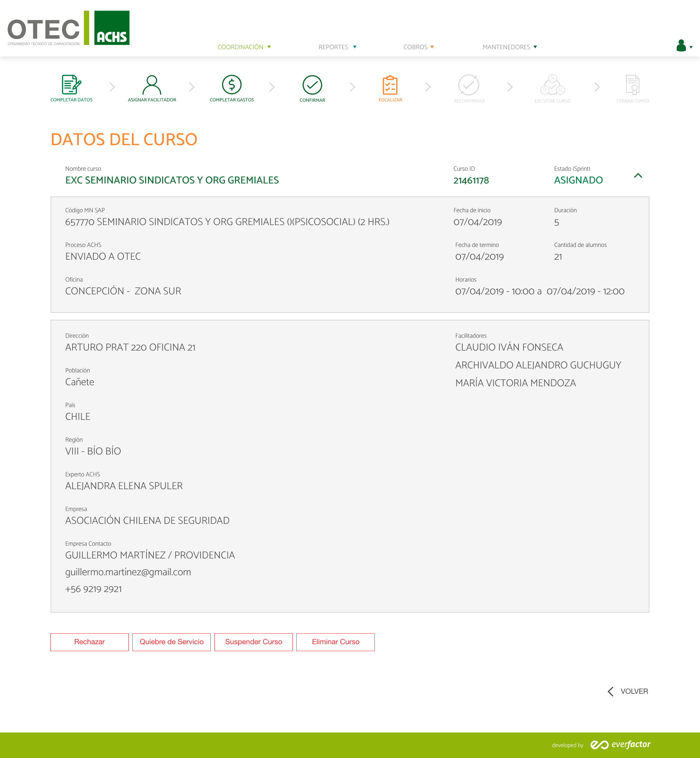Click the Confirmar step label
The height and width of the screenshot is (758, 700).
[312, 100]
